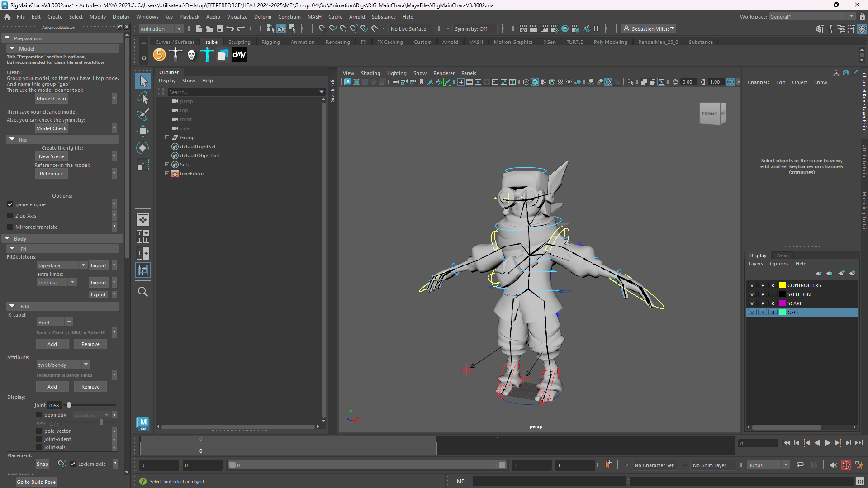The image size is (868, 488).
Task: Activate the Lasso selection tool in the toolbox
Action: 143,98
